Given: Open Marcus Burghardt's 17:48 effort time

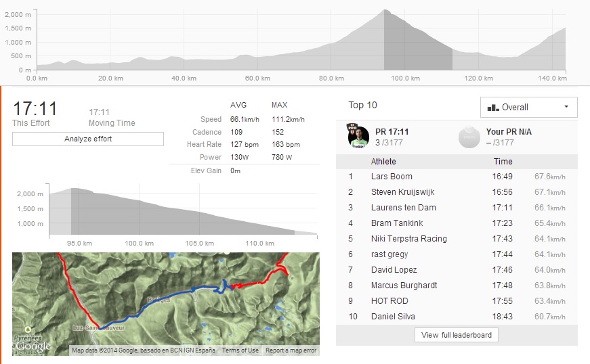Looking at the screenshot, I should pos(503,286).
